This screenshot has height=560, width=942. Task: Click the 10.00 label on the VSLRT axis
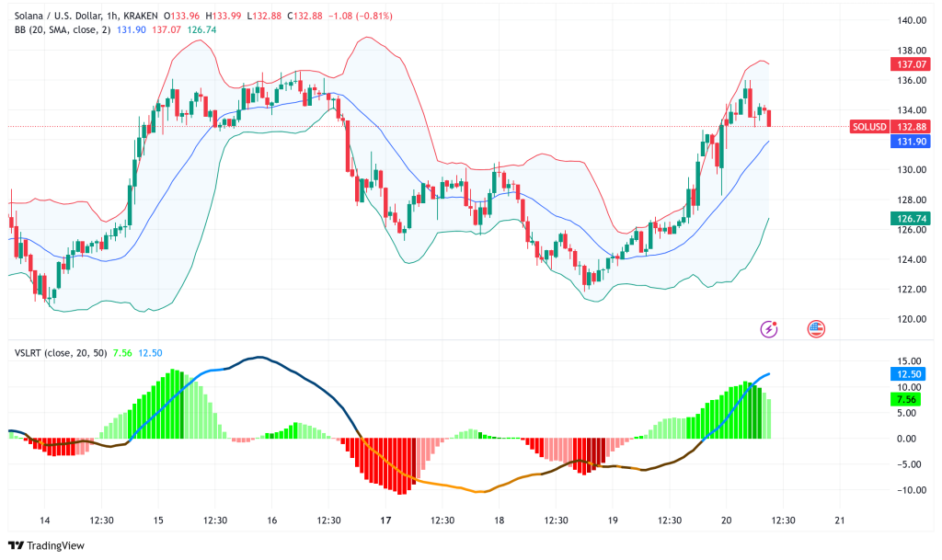tap(909, 387)
